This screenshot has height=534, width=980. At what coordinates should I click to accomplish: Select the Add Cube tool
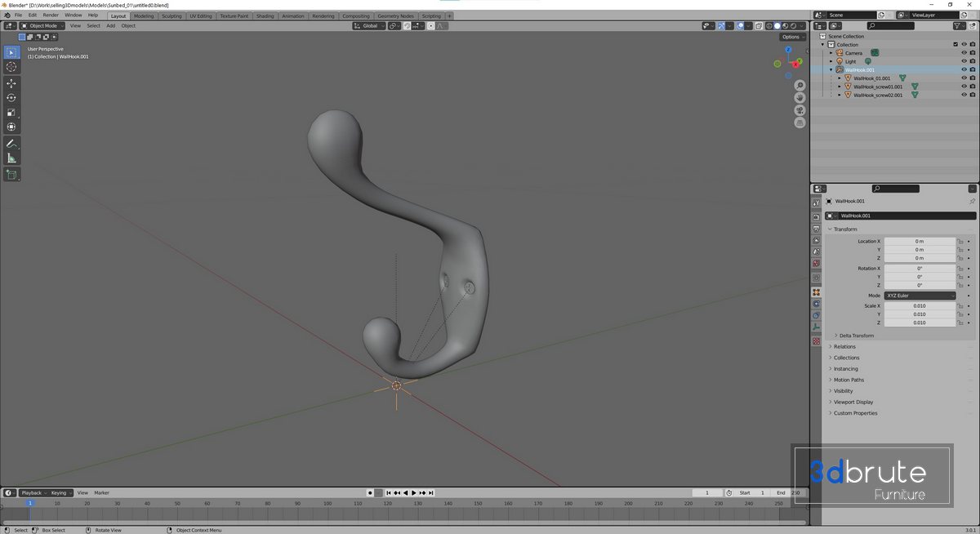[x=11, y=175]
